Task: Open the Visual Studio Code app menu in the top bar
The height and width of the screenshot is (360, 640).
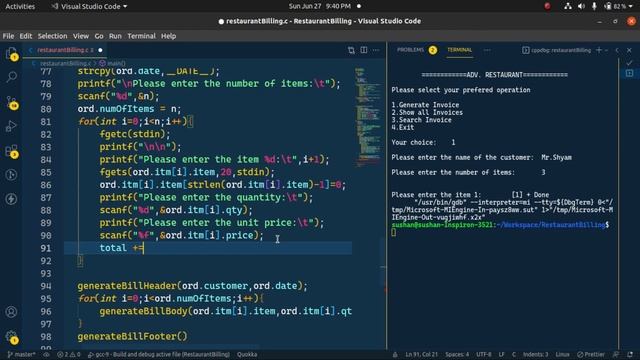Action: tap(89, 6)
